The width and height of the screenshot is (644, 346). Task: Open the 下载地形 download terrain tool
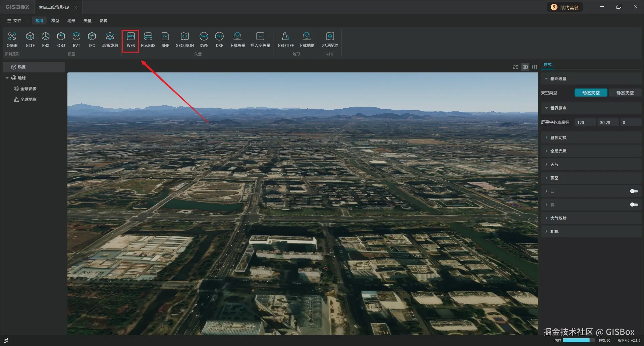point(307,40)
